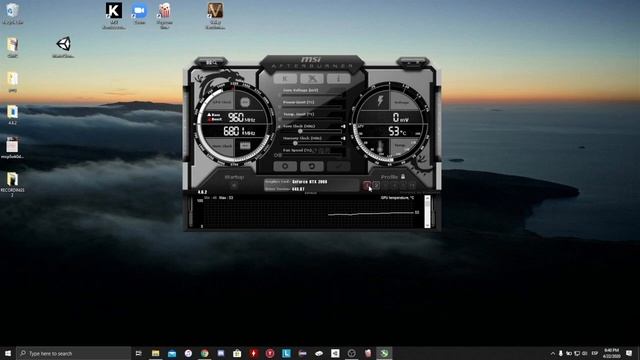Screen dimensions: 640x360
Task: Open Task View from the taskbar
Action: [139, 353]
